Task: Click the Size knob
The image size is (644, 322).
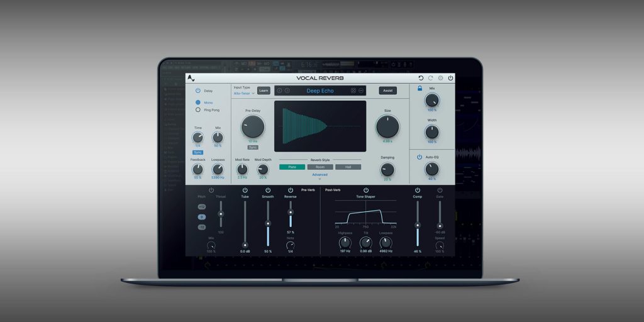Action: (387, 126)
